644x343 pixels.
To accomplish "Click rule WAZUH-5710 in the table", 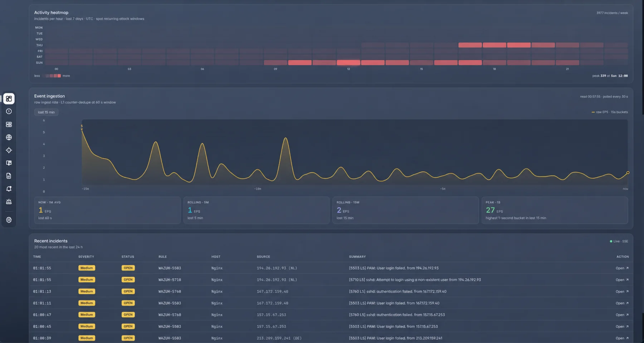I will [170, 280].
